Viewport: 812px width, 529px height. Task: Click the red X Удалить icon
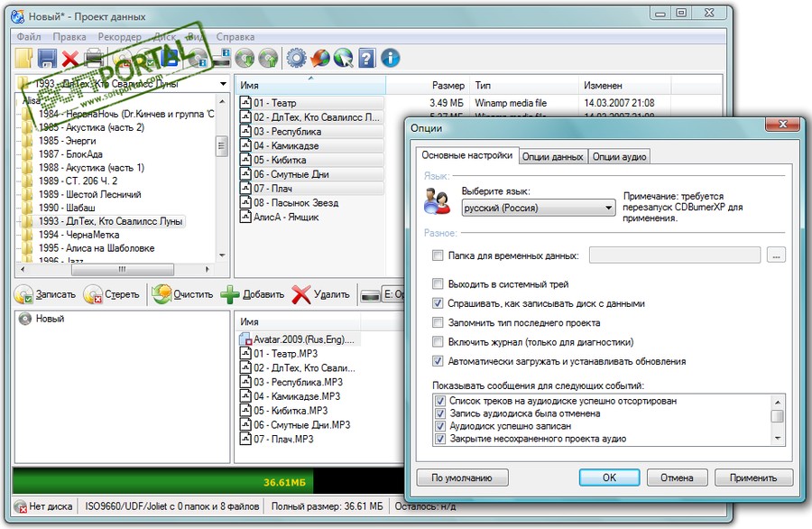tap(301, 294)
